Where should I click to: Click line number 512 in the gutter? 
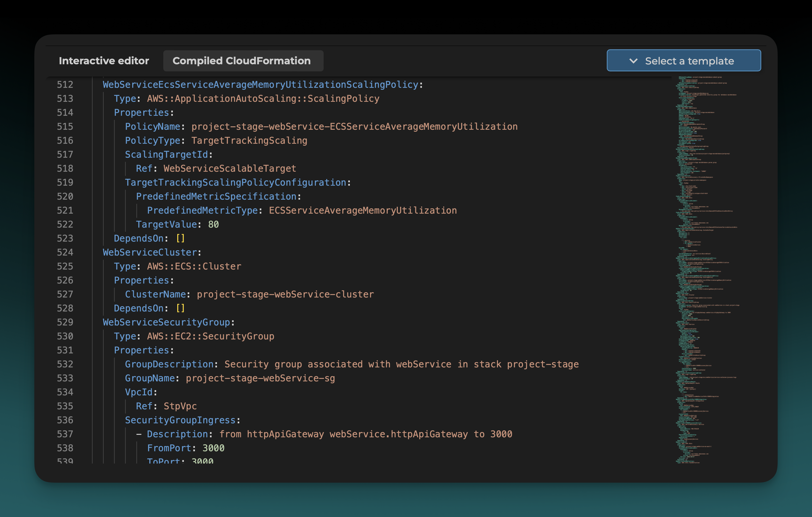coord(65,85)
